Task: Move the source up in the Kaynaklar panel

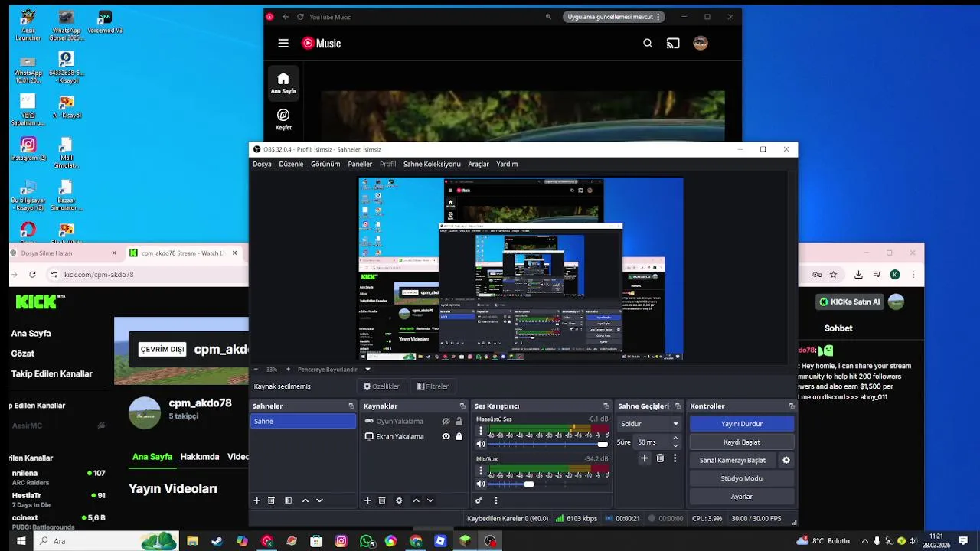Action: (x=416, y=500)
